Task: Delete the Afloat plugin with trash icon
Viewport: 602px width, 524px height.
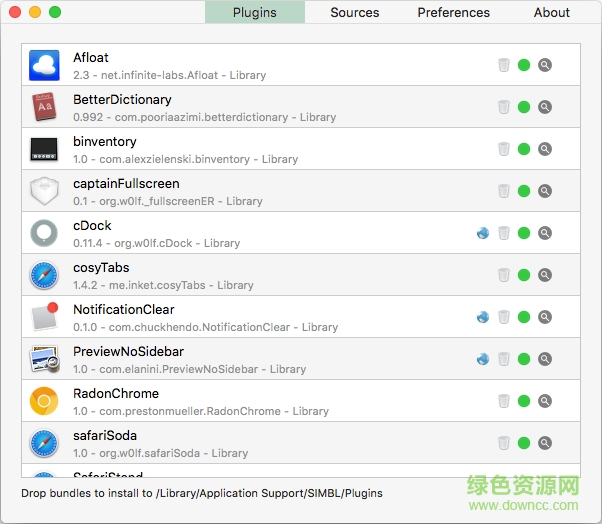Action: click(504, 65)
